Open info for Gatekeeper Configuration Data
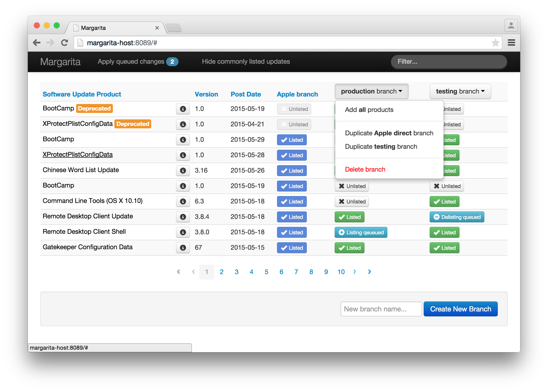This screenshot has height=392, width=548. point(183,248)
